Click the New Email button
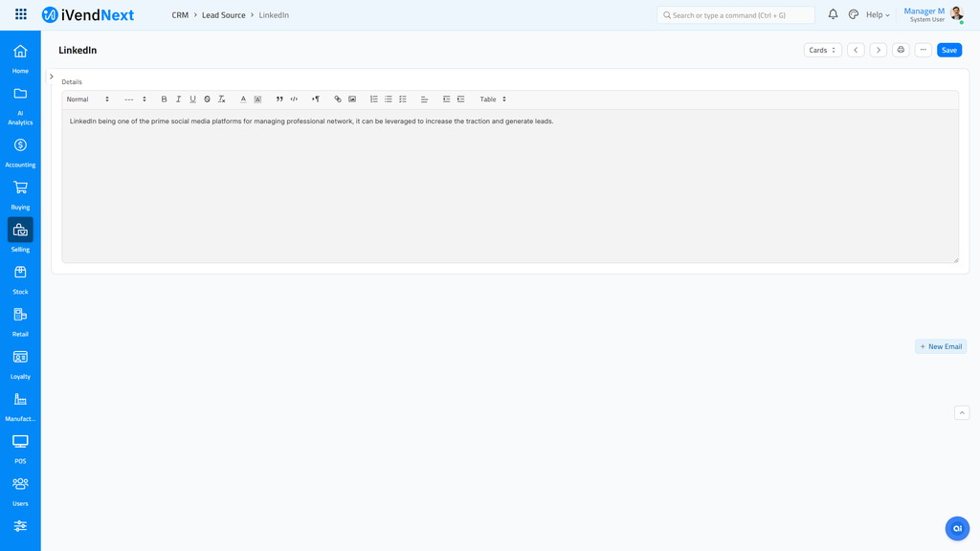 click(x=941, y=346)
